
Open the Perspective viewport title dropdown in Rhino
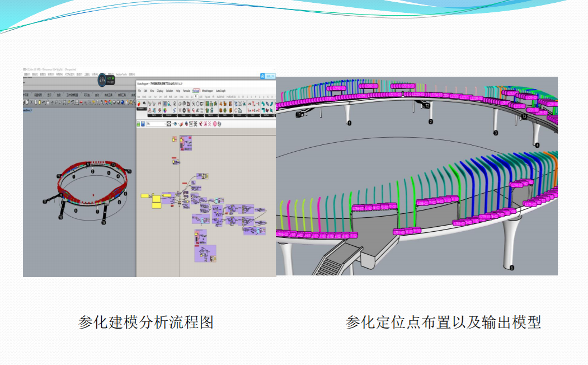(31, 110)
